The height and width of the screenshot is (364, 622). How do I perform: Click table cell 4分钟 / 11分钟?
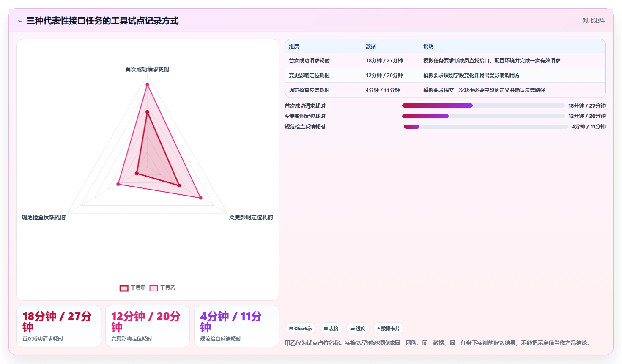point(383,90)
